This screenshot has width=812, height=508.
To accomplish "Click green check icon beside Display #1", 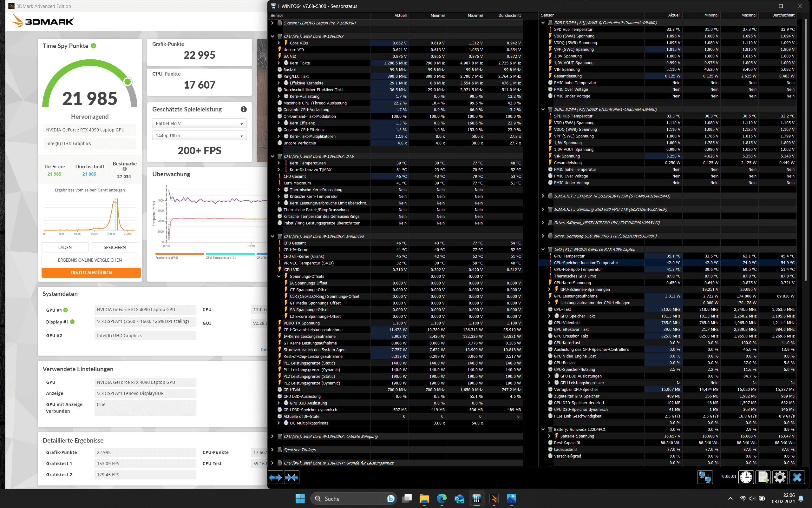I will pos(72,322).
